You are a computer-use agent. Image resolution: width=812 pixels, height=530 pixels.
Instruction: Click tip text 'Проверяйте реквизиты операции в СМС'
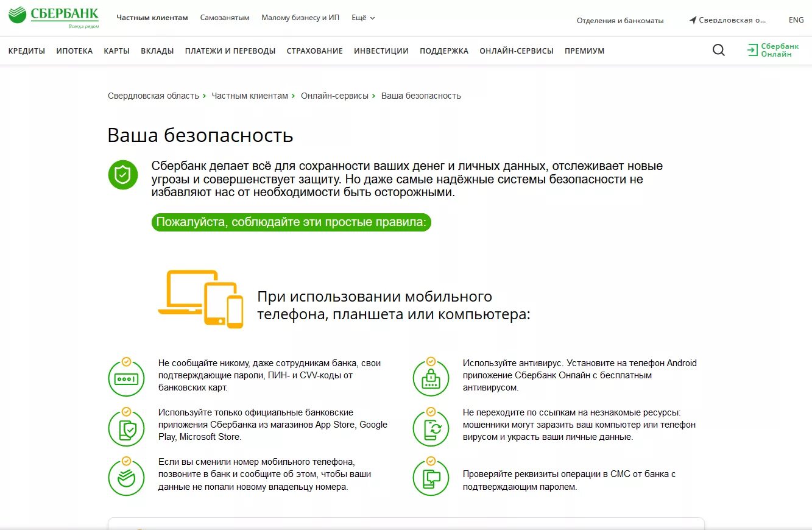click(569, 480)
